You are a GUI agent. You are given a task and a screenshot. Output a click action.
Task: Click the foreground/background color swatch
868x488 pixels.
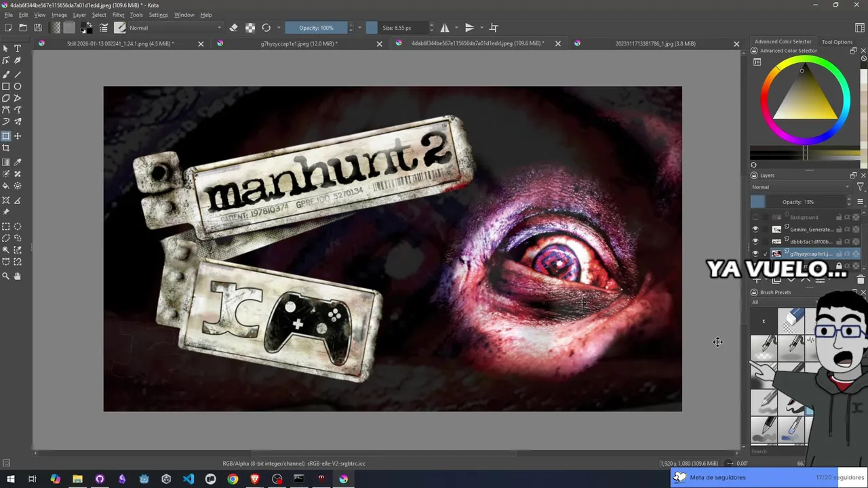click(87, 28)
